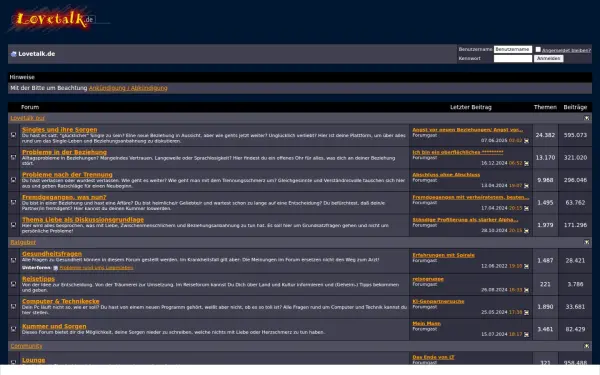Open Probleme nach der Trennung forum
600x375 pixels.
(x=67, y=174)
